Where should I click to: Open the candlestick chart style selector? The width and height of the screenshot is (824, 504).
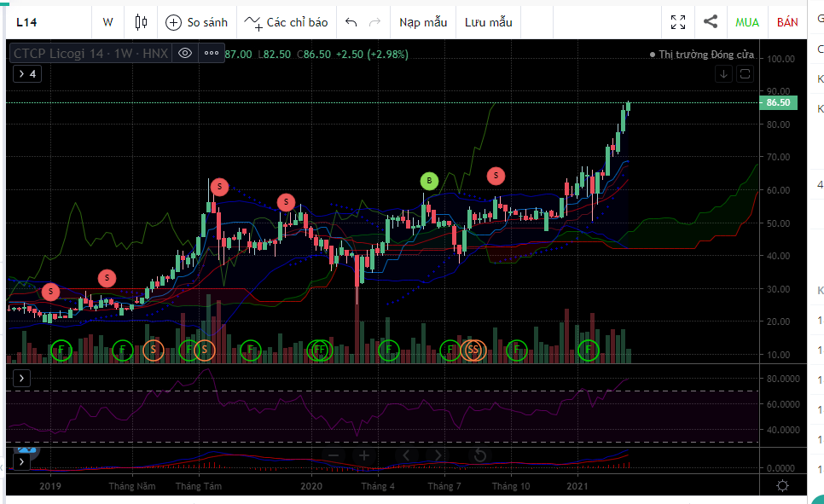tap(141, 22)
